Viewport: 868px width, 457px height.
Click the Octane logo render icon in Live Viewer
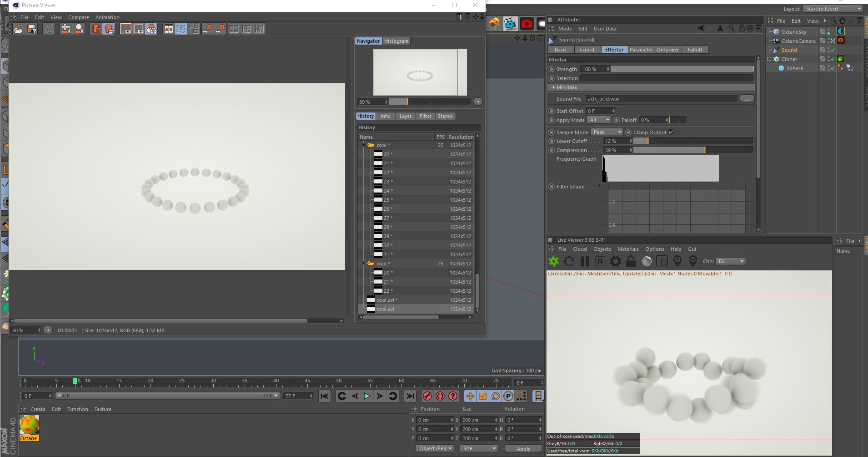[554, 261]
